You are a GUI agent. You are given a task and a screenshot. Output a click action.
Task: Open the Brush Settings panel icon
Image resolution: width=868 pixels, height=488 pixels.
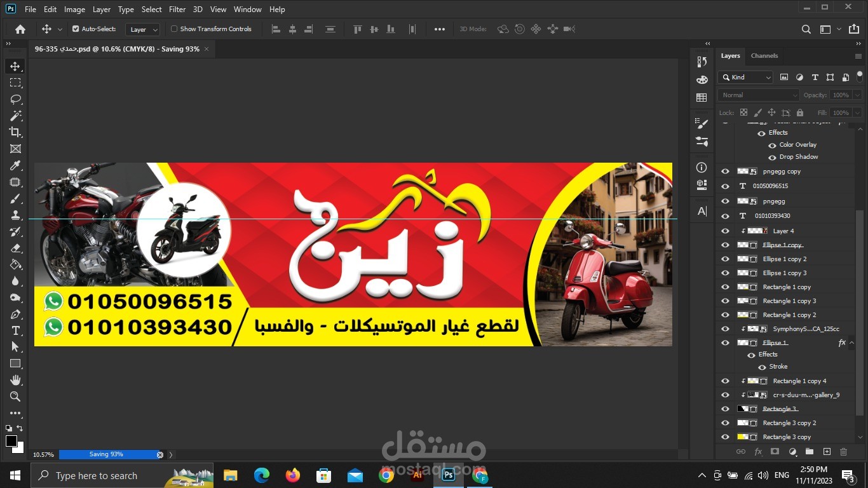(x=702, y=123)
